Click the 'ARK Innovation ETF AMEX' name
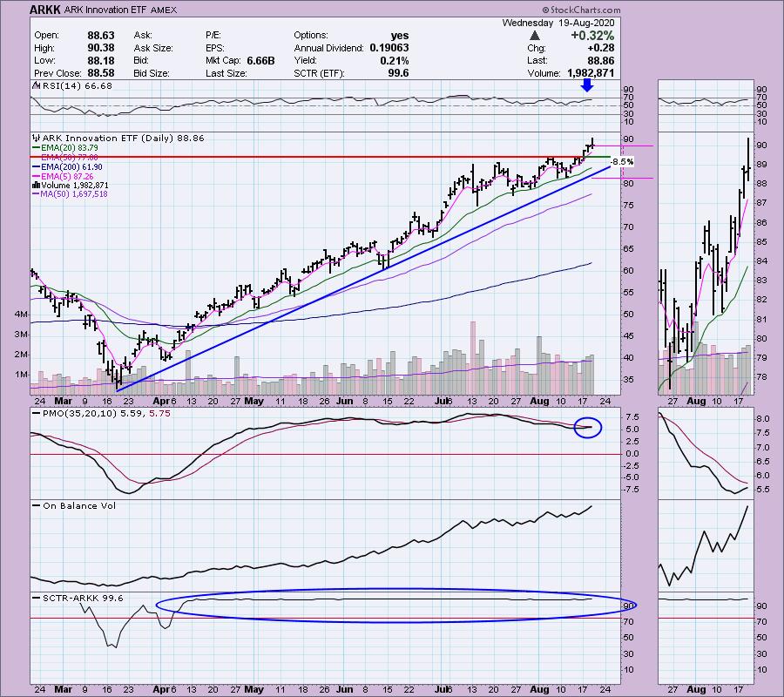The width and height of the screenshot is (784, 697). tap(120, 10)
